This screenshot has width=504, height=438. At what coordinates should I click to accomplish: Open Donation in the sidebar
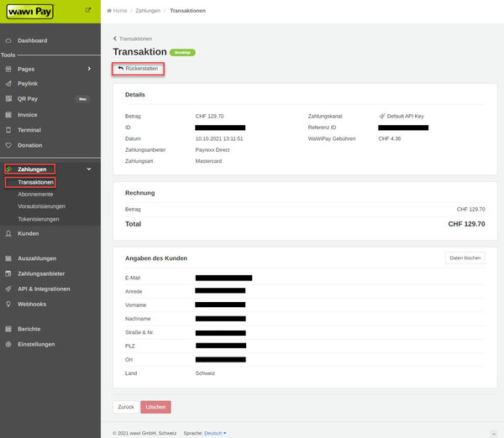[x=30, y=145]
